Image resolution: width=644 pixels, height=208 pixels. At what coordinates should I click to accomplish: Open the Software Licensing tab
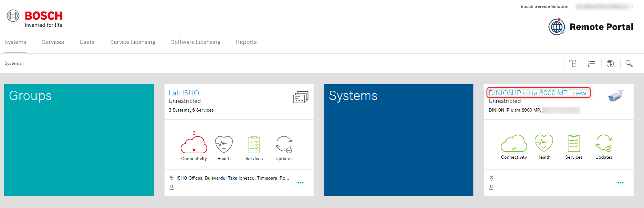[x=196, y=42]
